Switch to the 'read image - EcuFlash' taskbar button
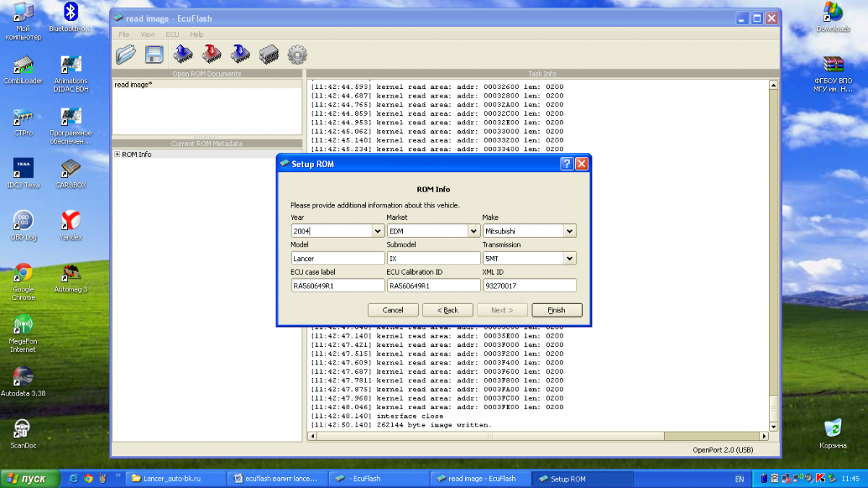868x488 pixels. (x=481, y=479)
